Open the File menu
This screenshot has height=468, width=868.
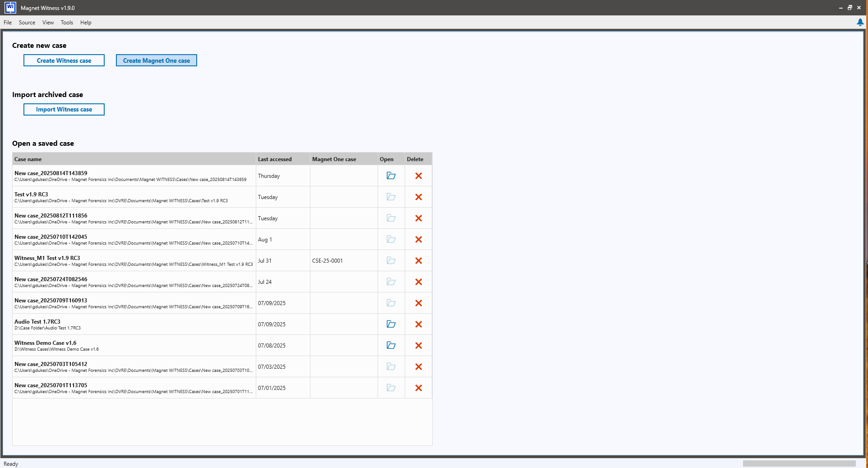[8, 23]
